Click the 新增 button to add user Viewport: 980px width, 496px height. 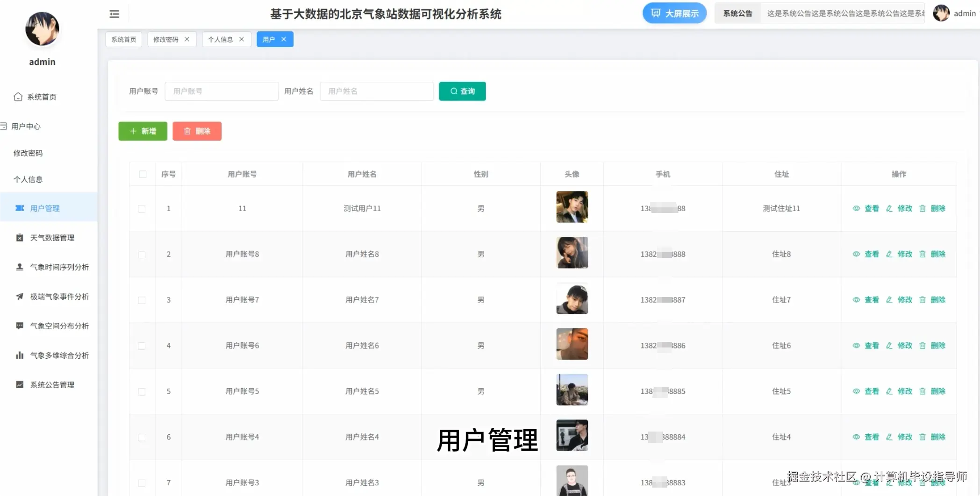pos(143,131)
